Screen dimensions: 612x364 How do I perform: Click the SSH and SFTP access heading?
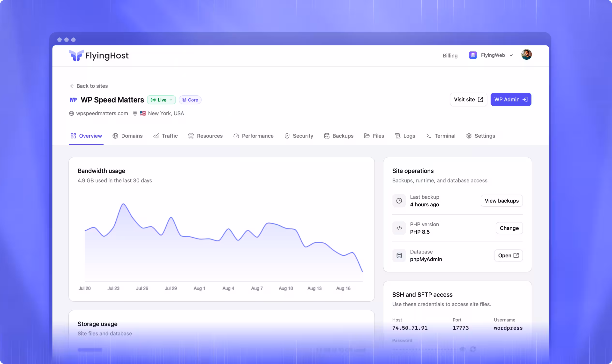422,295
